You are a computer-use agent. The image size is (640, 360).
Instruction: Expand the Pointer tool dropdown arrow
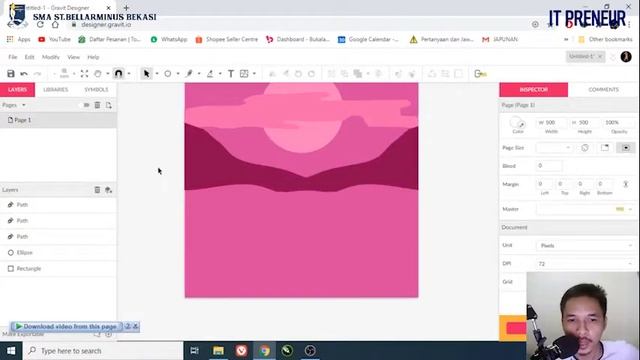[x=157, y=74]
